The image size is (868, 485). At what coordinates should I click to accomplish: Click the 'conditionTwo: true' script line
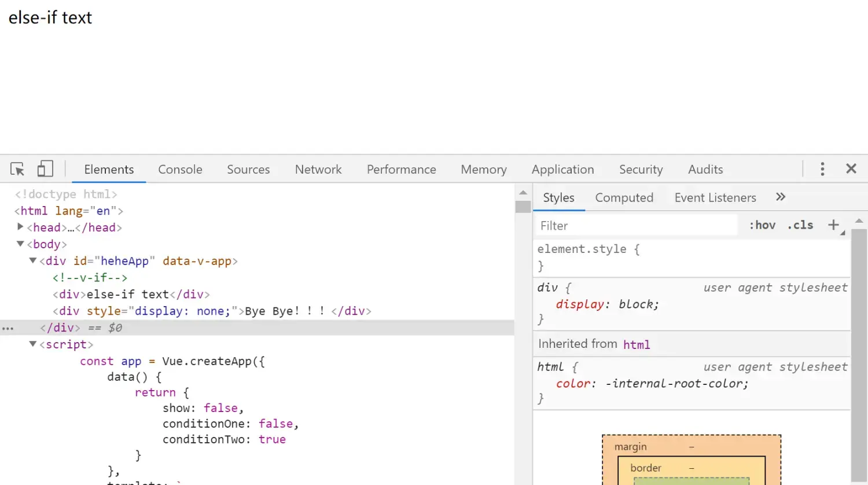[224, 439]
